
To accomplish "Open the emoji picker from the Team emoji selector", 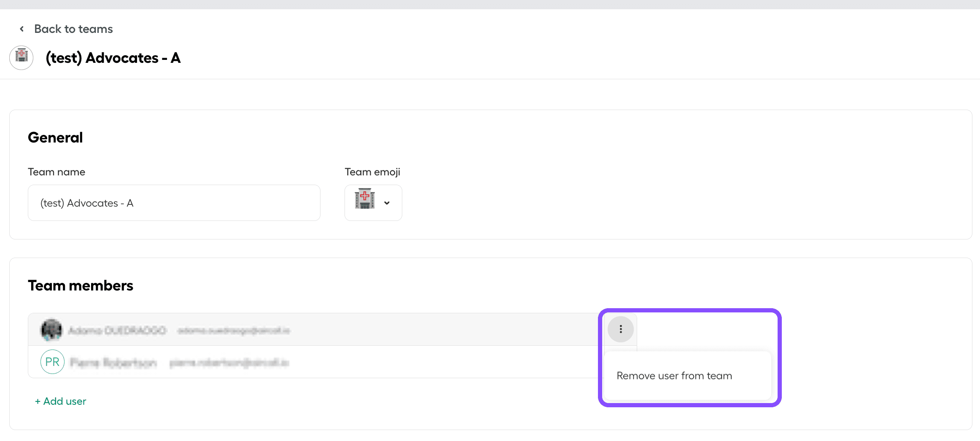I will [x=373, y=203].
